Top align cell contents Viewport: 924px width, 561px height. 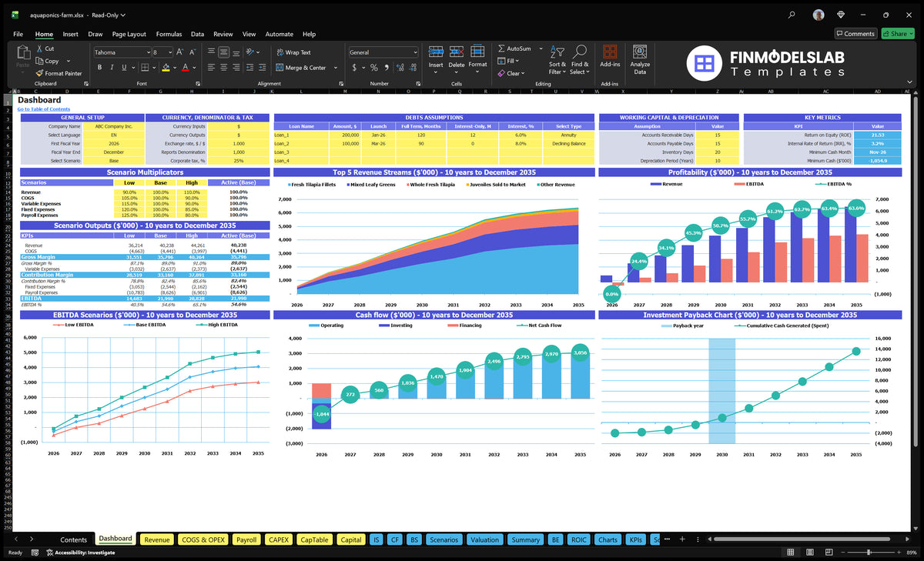pyautogui.click(x=209, y=52)
